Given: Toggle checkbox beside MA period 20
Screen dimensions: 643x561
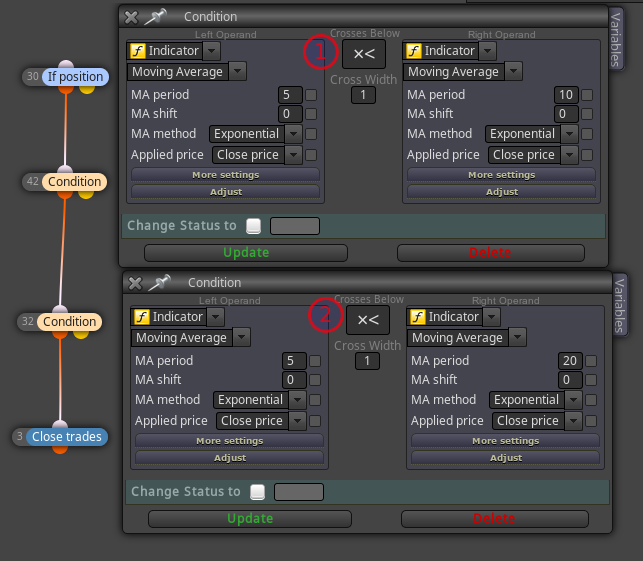Looking at the screenshot, I should coord(591,361).
